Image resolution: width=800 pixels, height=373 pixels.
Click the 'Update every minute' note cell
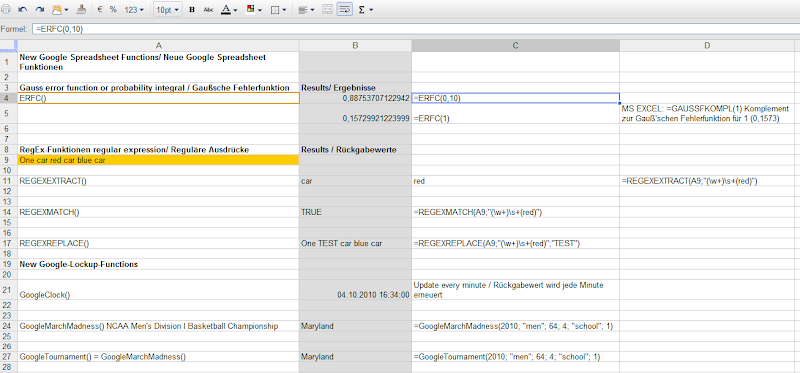click(515, 289)
